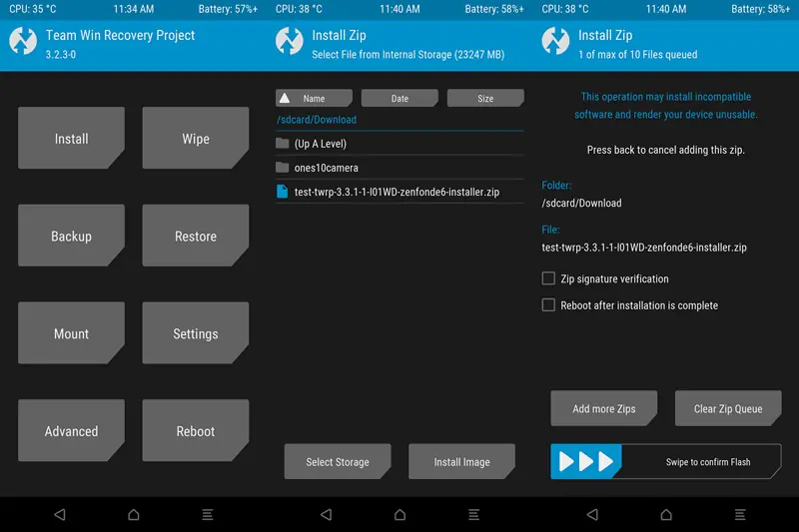
Task: Open the ones10camera folder
Action: pyautogui.click(x=399, y=168)
